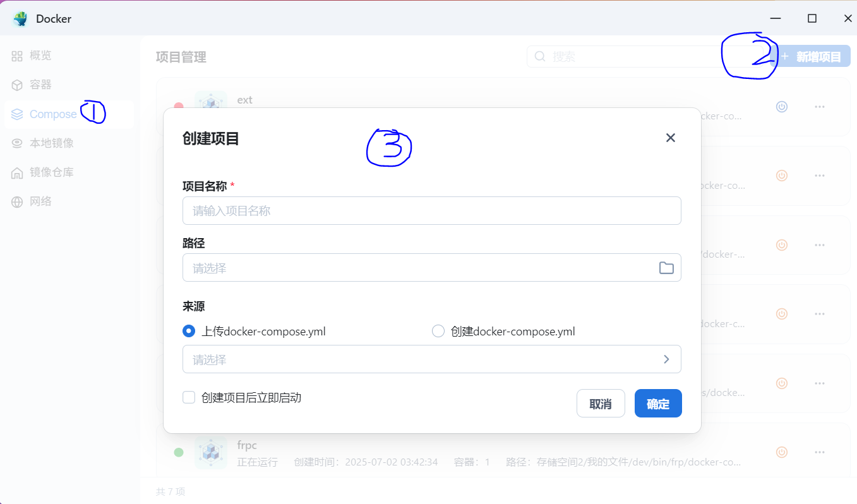857x504 pixels.
Task: Click power icon on row with path 's/docke...'
Action: click(x=782, y=383)
